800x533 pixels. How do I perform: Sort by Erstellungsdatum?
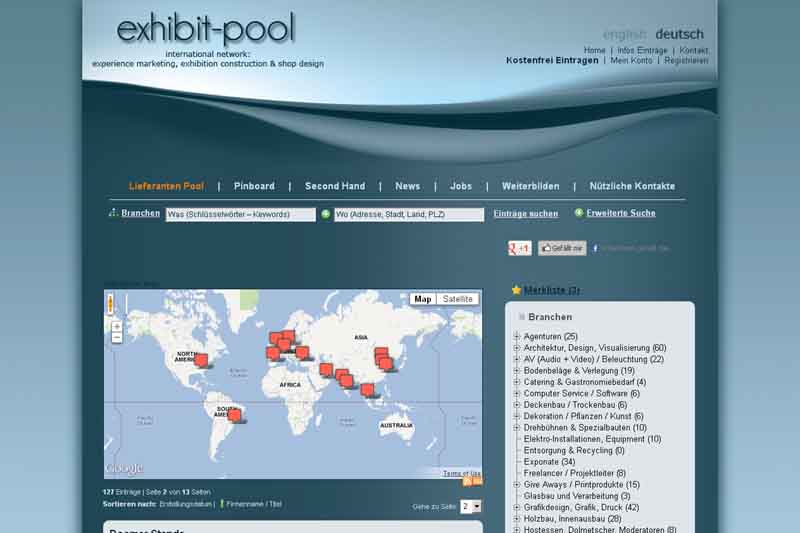185,504
